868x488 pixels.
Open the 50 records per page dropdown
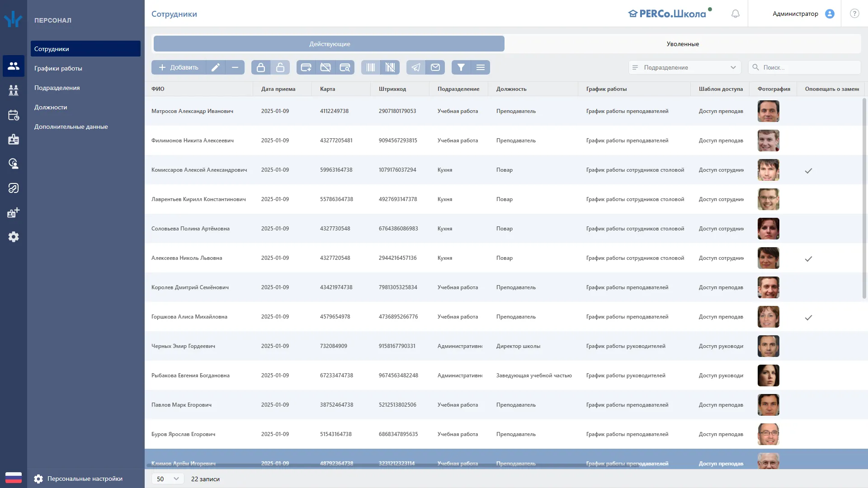168,479
